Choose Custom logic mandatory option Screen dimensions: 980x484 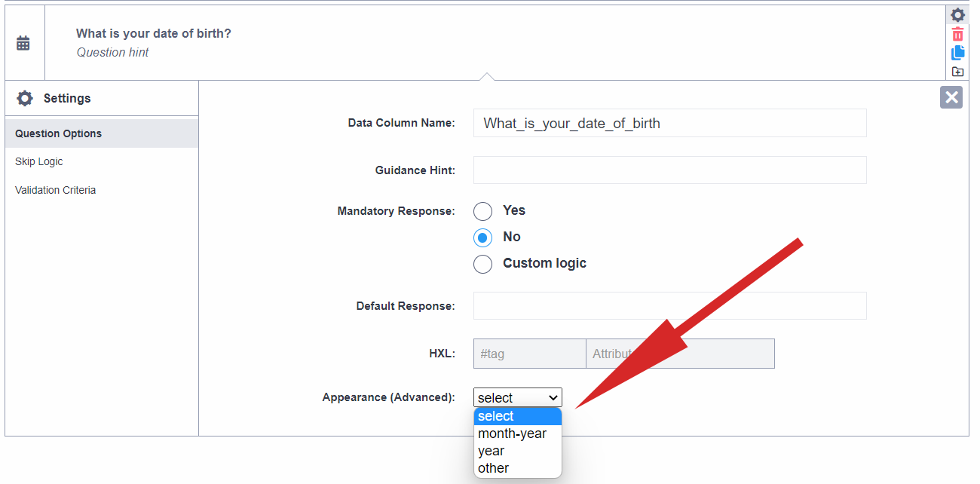[x=482, y=264]
